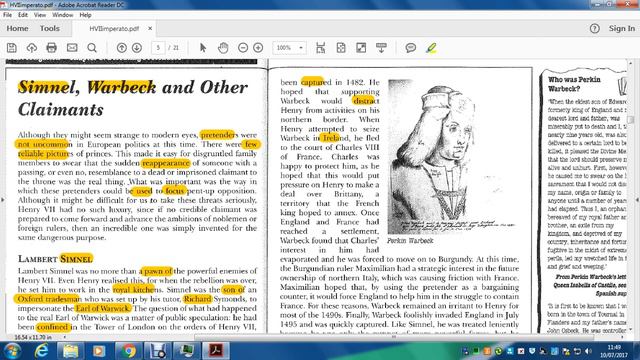Image resolution: width=640 pixels, height=360 pixels.
Task: Close the HVIImperato.pdf tab
Action: tap(150, 28)
